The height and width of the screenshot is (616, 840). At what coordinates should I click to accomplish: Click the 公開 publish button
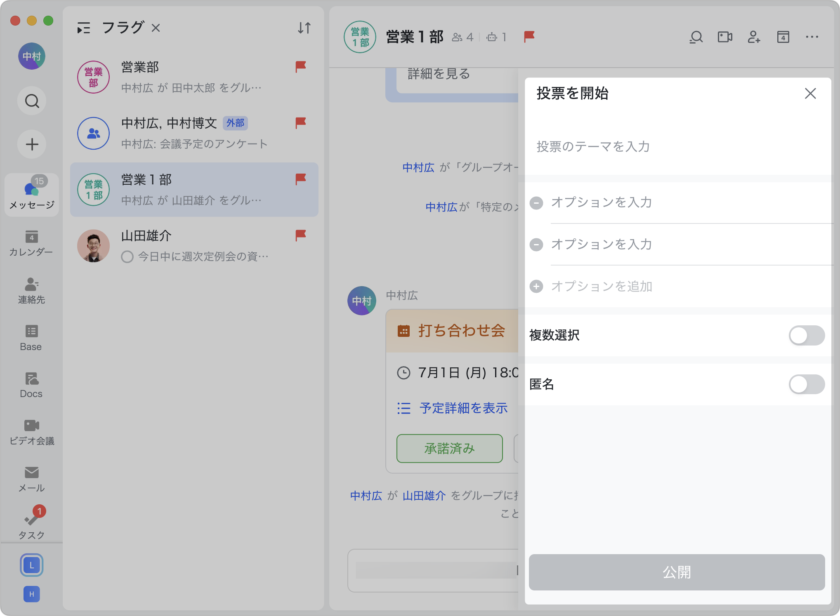pyautogui.click(x=677, y=572)
